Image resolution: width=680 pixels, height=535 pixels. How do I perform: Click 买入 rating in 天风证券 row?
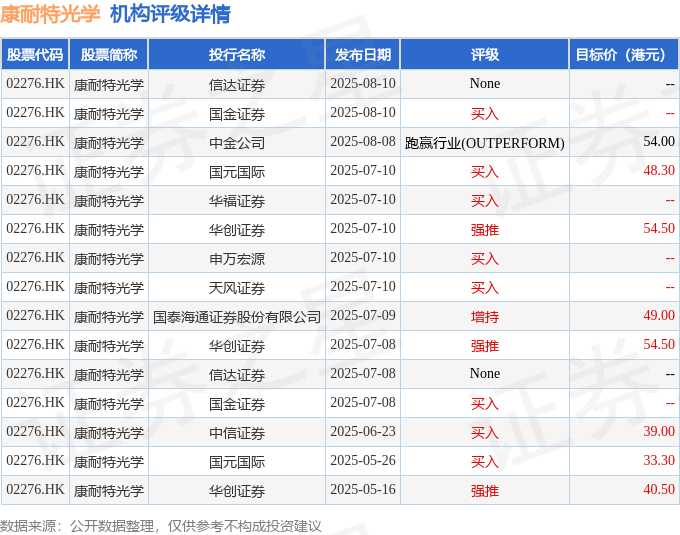[484, 288]
